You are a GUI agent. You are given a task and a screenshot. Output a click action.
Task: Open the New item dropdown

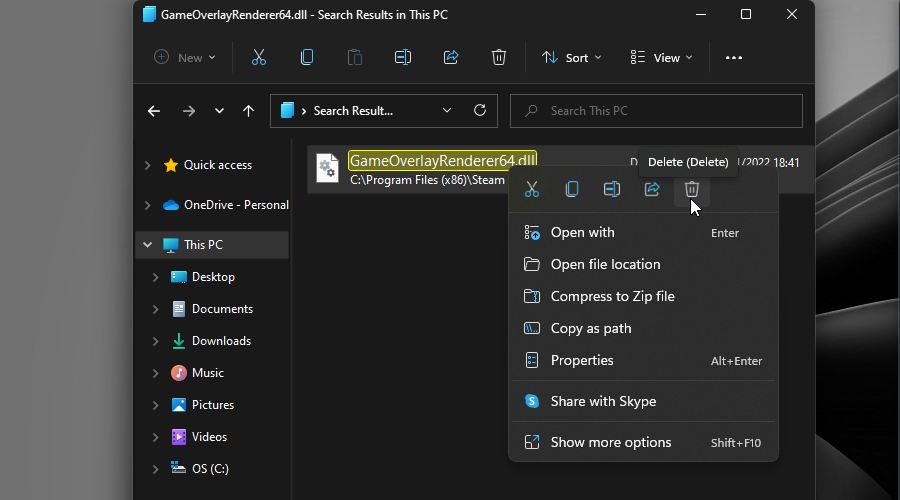click(185, 57)
